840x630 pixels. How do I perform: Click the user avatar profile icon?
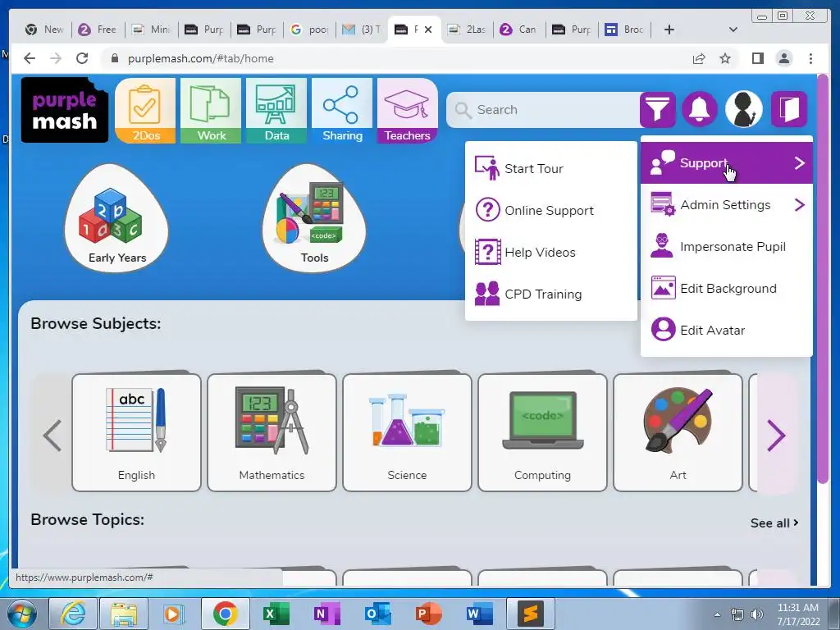[743, 109]
